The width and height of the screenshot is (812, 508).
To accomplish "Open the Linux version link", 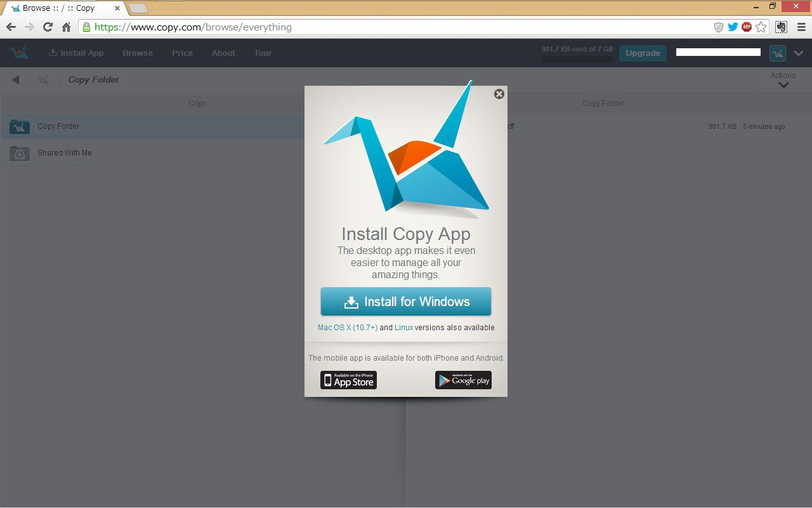I will pos(403,328).
